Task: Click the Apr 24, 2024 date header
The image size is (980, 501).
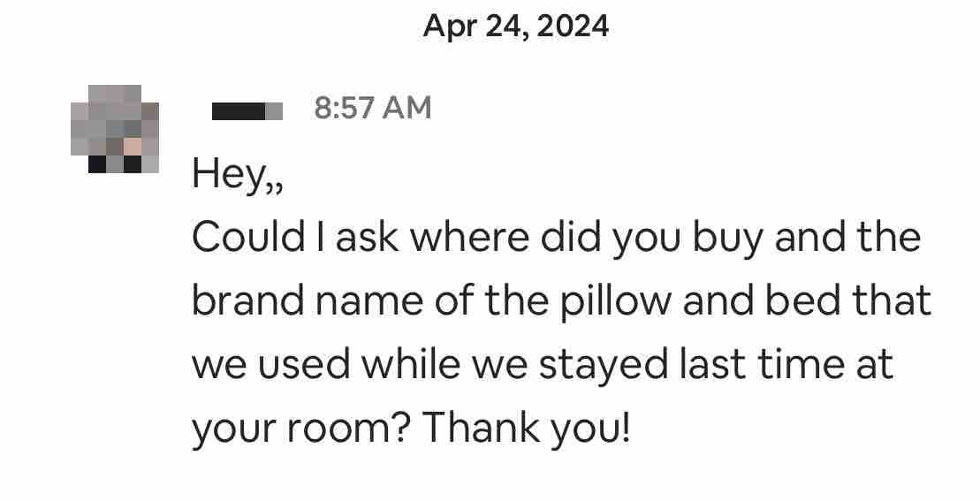Action: (515, 27)
